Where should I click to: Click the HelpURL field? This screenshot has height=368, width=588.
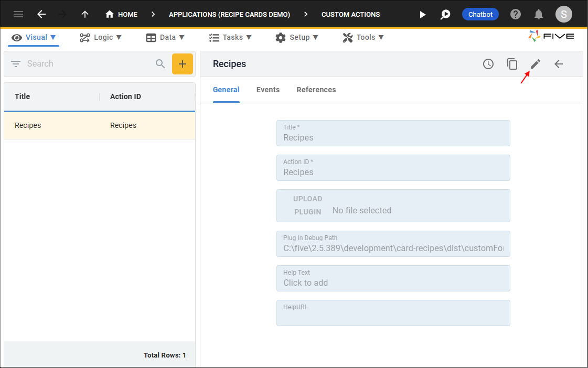pyautogui.click(x=393, y=313)
